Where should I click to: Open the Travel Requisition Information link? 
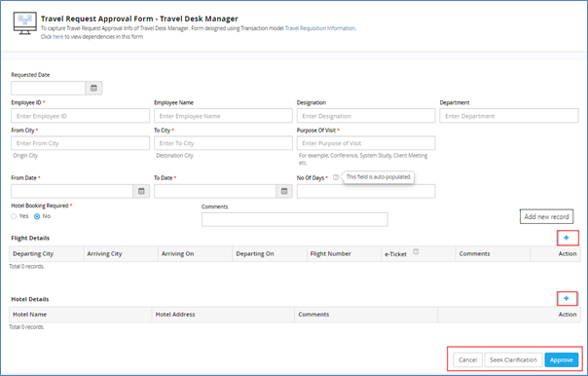320,28
